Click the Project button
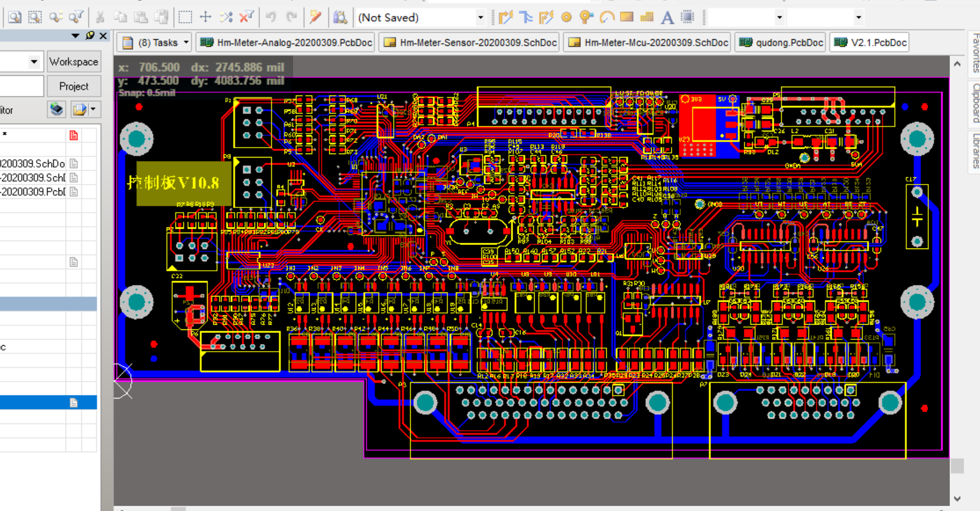980x511 pixels. coord(73,86)
